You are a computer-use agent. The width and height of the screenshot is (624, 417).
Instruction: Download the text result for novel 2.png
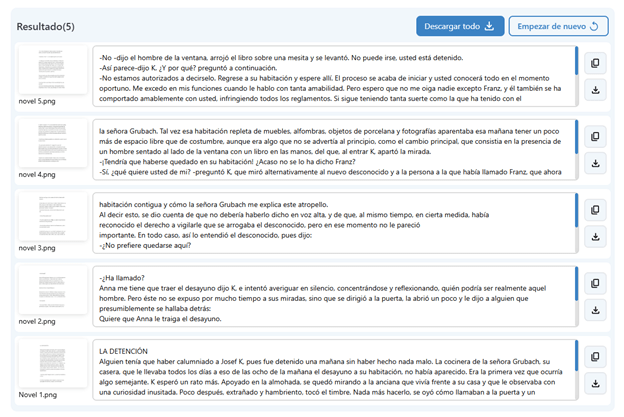[x=595, y=310]
